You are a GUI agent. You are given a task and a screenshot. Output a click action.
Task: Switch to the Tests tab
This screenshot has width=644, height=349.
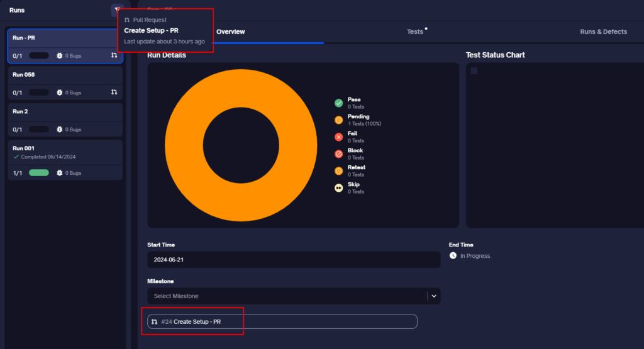click(x=415, y=31)
